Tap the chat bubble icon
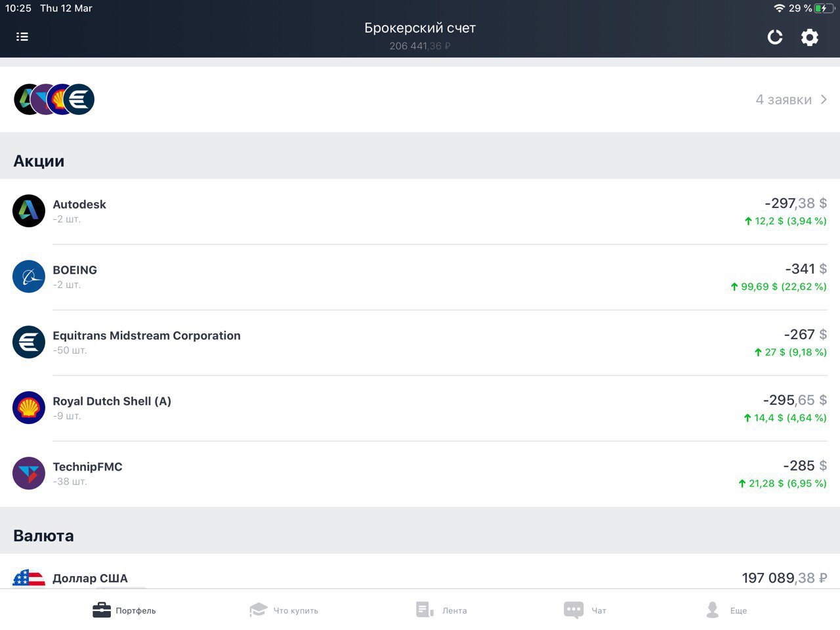 tap(574, 610)
